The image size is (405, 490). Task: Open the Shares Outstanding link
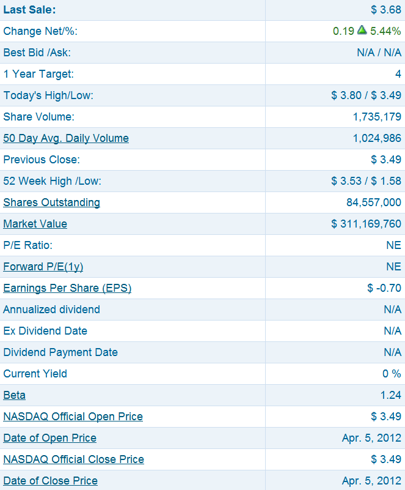coord(52,203)
